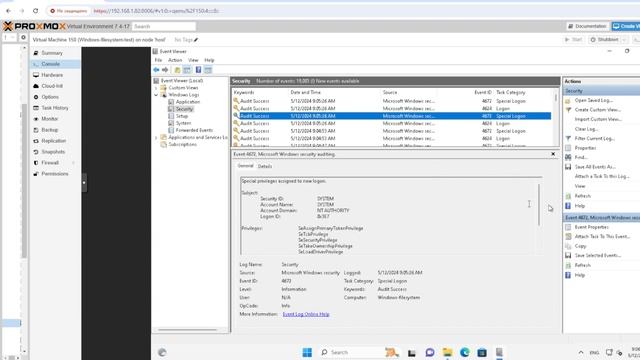640x360 pixels.
Task: Open Proxmox Snapshots section
Action: click(x=53, y=152)
